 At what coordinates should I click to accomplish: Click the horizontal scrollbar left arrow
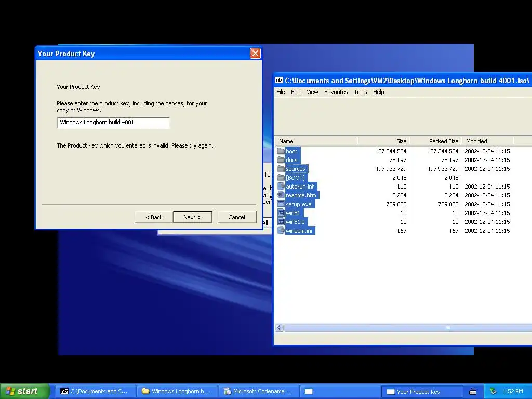(279, 328)
